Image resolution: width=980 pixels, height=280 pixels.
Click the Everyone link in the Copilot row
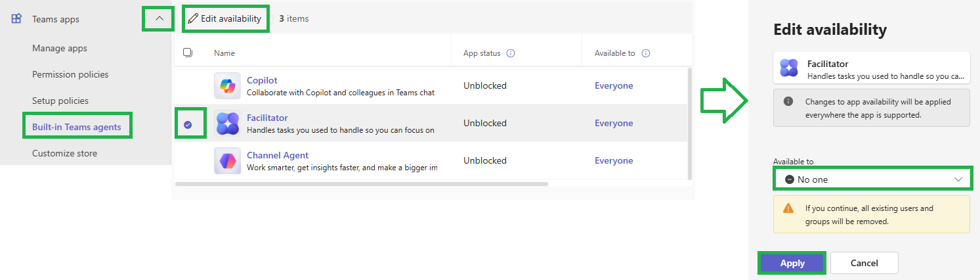614,85
